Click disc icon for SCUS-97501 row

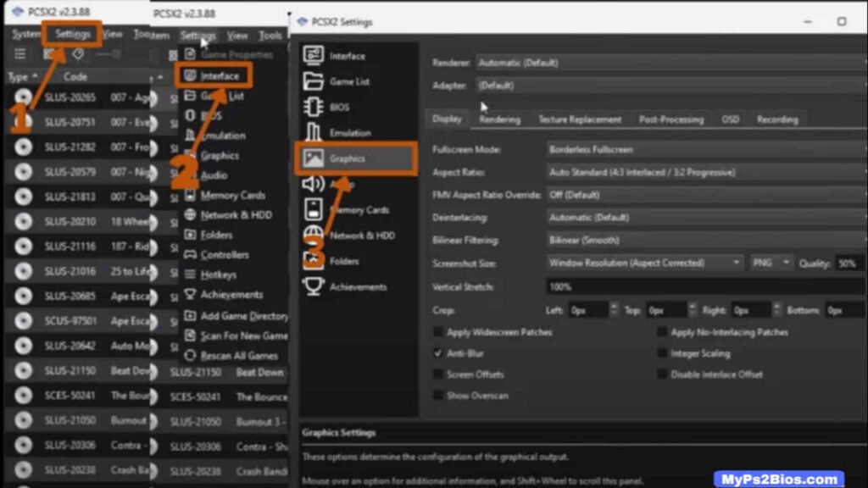click(x=23, y=321)
